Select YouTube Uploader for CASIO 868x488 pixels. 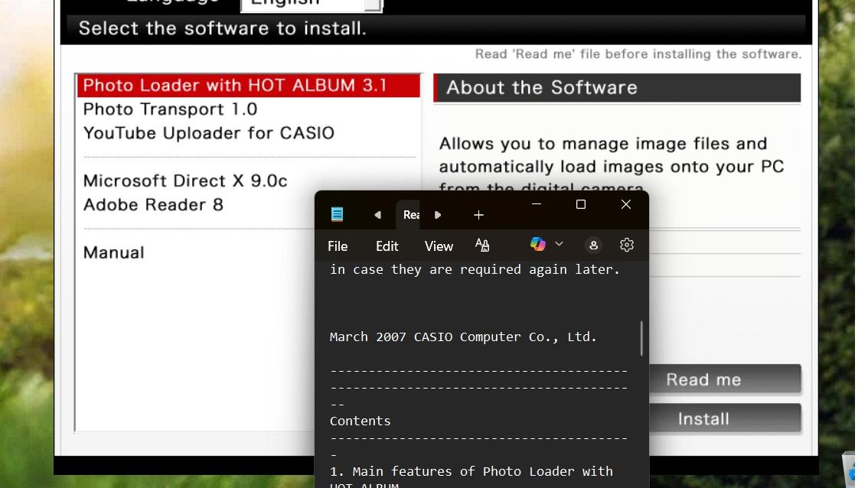coord(208,133)
